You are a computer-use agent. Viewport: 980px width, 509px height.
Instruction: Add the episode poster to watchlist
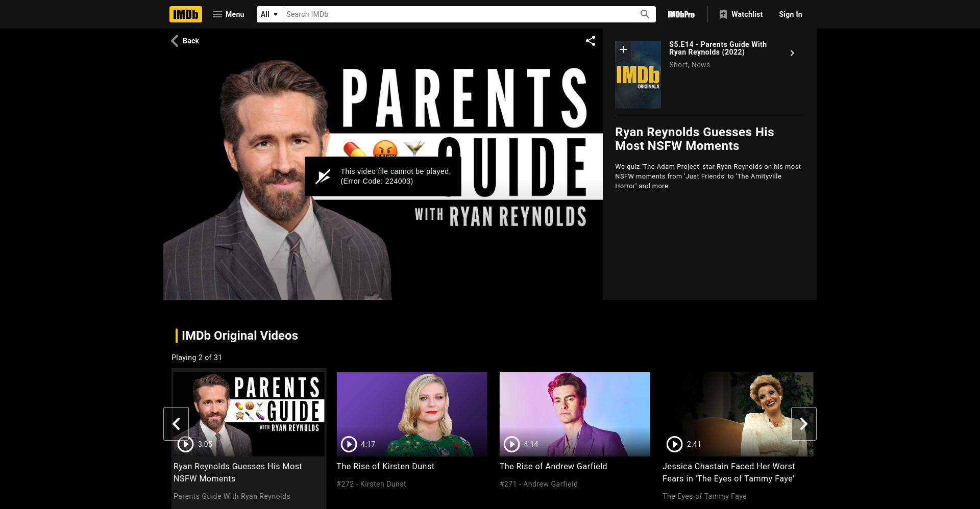[623, 49]
